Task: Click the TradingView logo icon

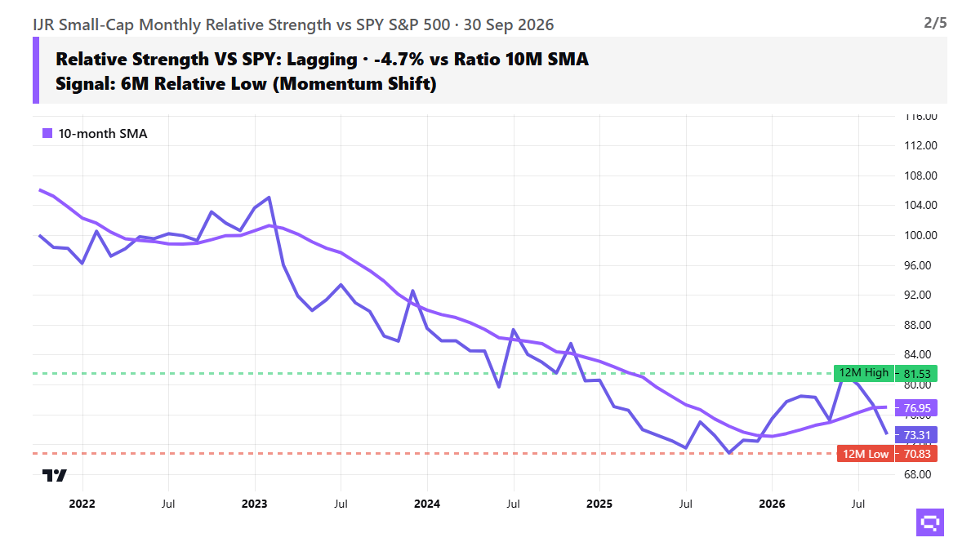Action: 55,475
